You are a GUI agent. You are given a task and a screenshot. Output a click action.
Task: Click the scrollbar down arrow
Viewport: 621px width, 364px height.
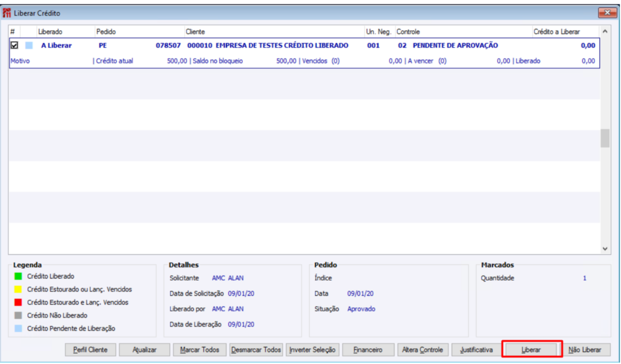pyautogui.click(x=605, y=248)
